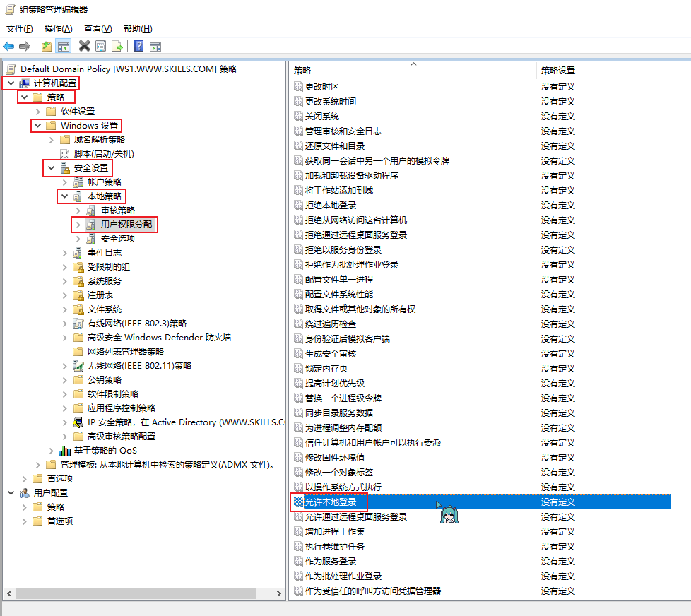Open the Properties toolbar icon

pyautogui.click(x=101, y=46)
